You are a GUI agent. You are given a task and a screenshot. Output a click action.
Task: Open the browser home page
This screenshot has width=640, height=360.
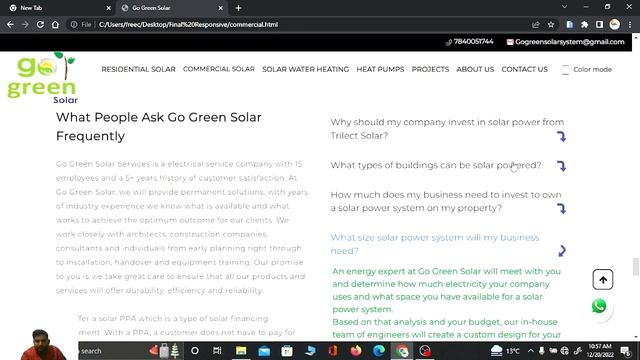(x=55, y=24)
